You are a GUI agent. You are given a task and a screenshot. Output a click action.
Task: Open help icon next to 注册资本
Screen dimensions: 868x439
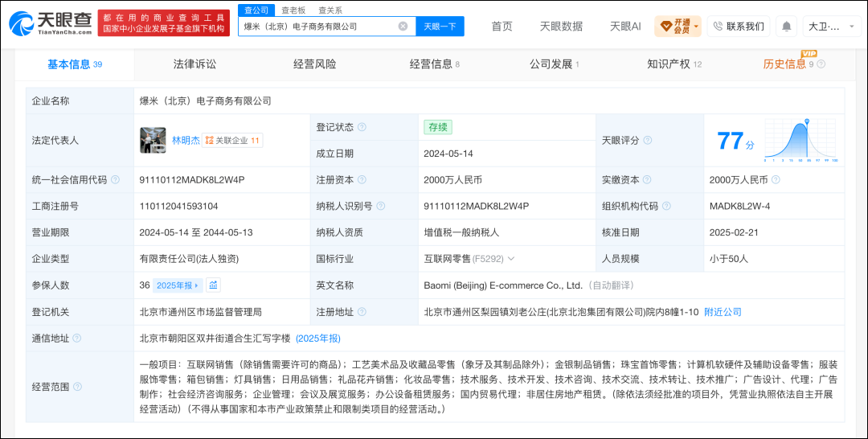362,180
